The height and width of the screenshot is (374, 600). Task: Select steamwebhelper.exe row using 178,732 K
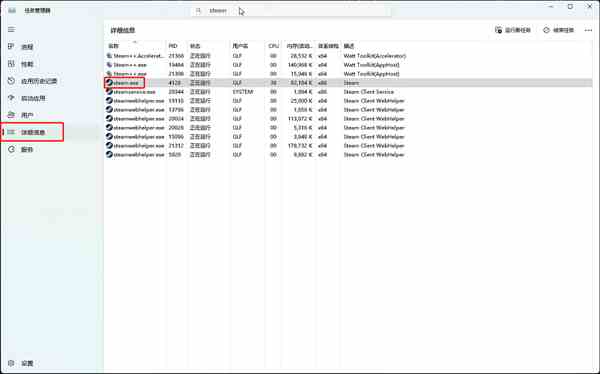click(348, 145)
